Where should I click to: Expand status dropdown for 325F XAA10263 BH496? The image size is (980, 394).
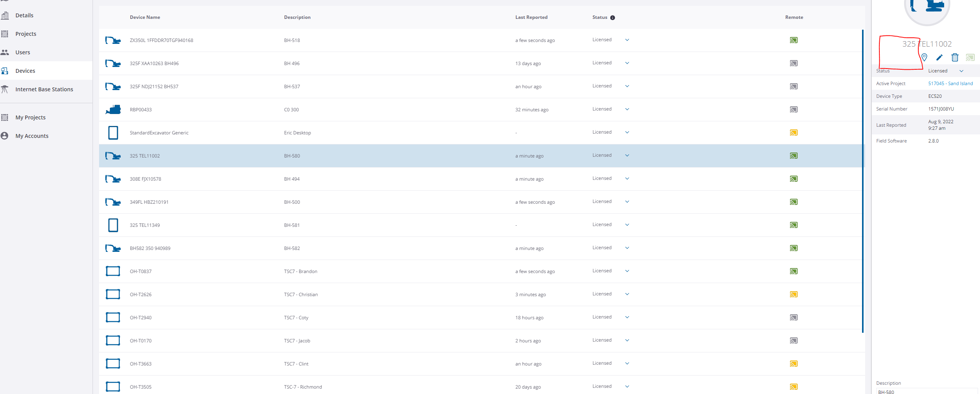click(x=627, y=63)
